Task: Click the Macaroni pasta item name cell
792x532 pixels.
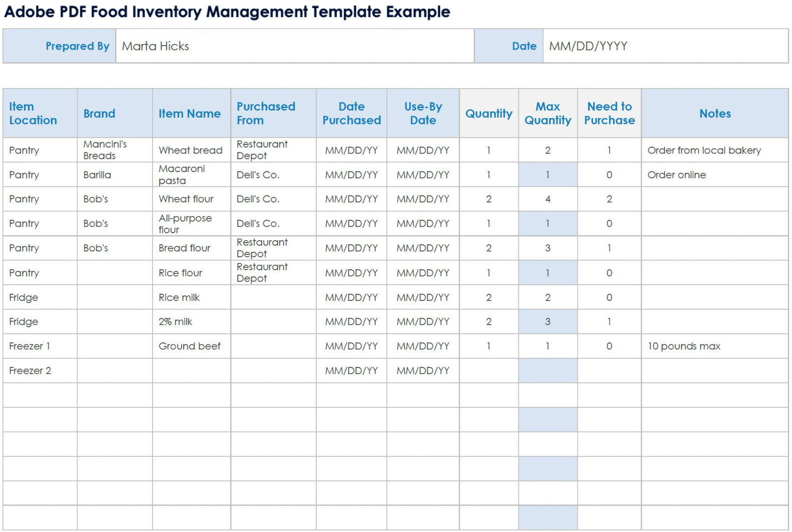Action: (191, 175)
